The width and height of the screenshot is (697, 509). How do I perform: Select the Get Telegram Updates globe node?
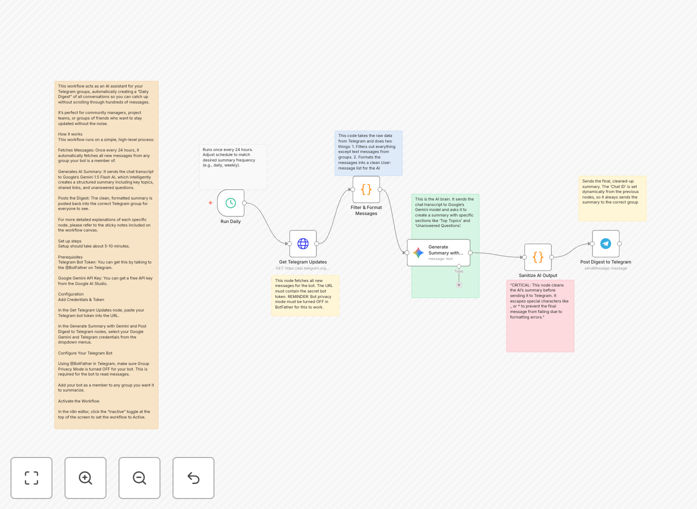303,244
